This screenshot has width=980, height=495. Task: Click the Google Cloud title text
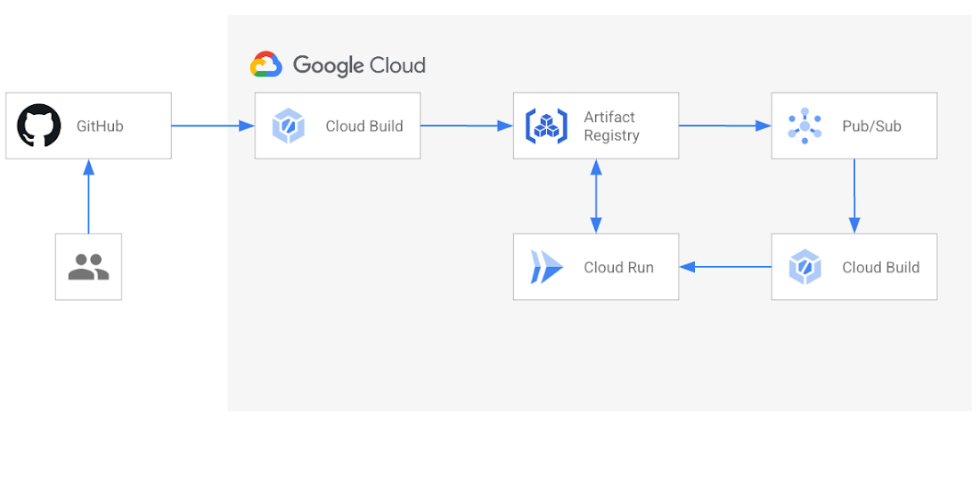(359, 66)
